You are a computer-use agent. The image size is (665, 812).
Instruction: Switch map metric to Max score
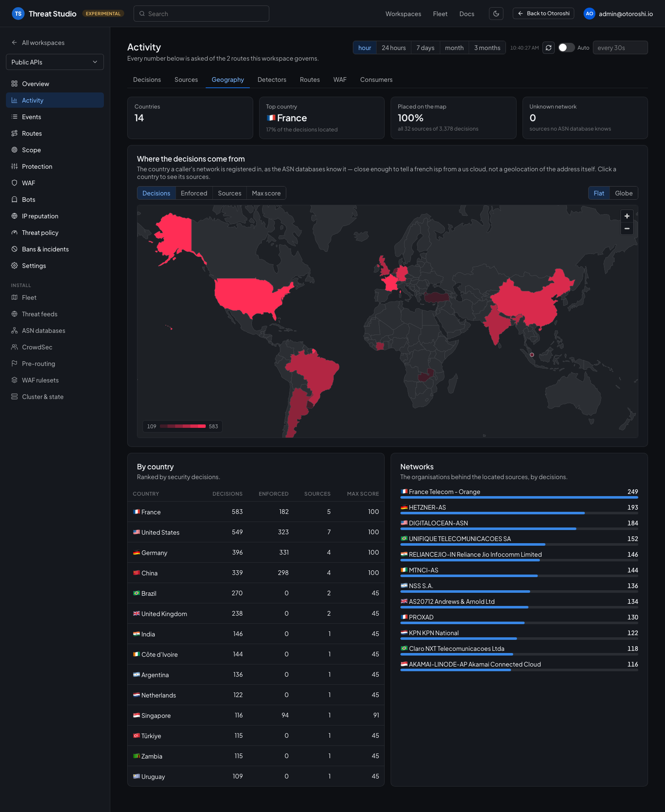click(266, 193)
